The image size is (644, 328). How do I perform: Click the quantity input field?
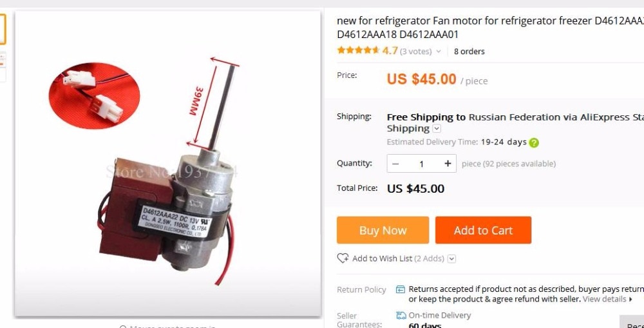pyautogui.click(x=421, y=164)
